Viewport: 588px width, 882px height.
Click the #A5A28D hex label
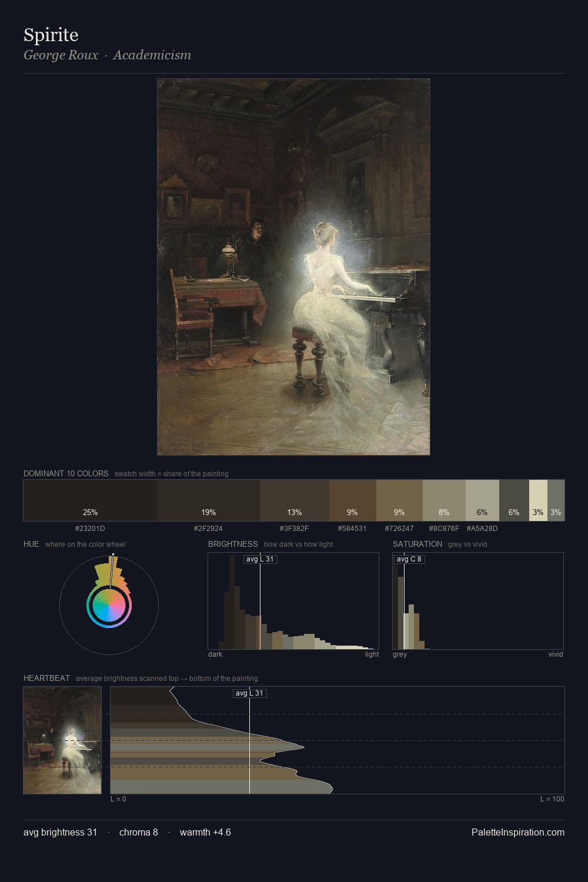482,529
